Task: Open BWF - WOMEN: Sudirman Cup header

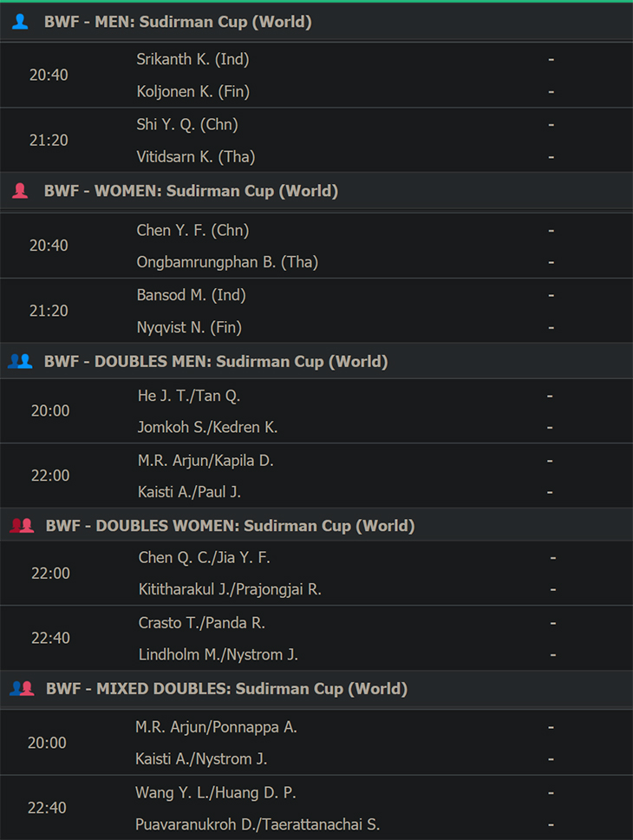Action: coord(316,191)
